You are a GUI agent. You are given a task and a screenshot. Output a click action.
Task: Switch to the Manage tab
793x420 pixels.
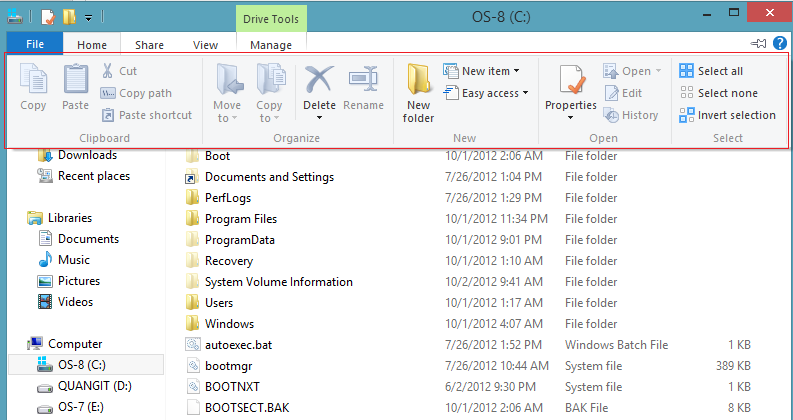(x=271, y=45)
